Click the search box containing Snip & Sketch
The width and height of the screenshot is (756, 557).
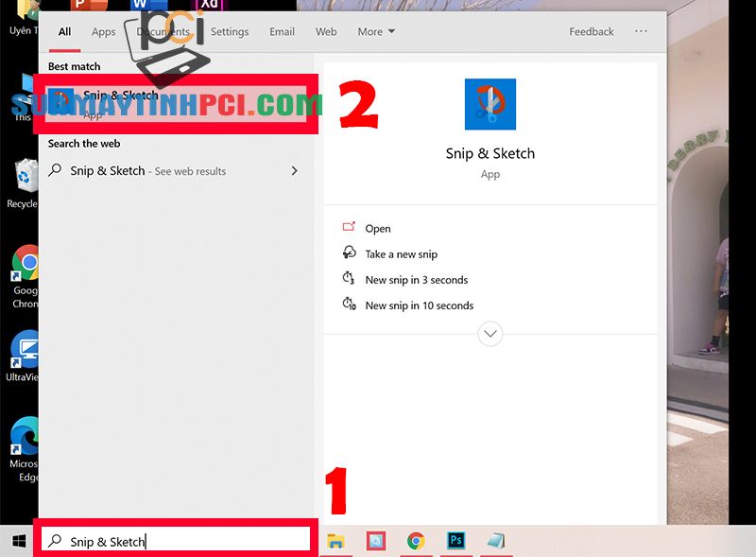click(x=176, y=539)
